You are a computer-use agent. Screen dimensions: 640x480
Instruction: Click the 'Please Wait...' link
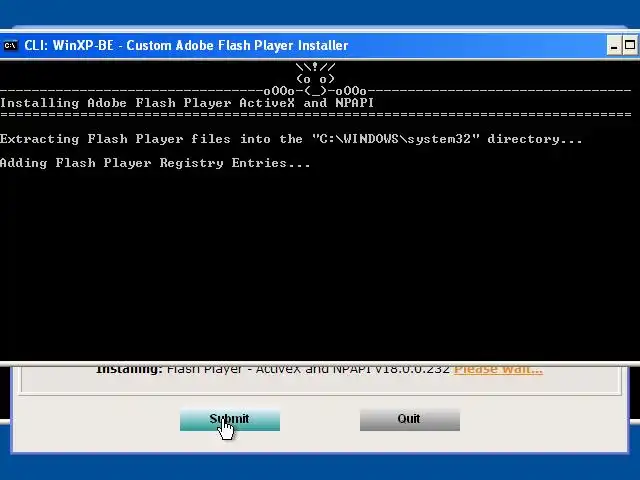(498, 370)
